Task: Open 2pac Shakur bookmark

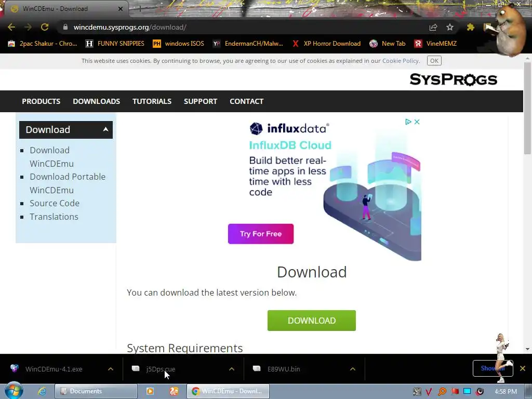Action: click(x=43, y=44)
